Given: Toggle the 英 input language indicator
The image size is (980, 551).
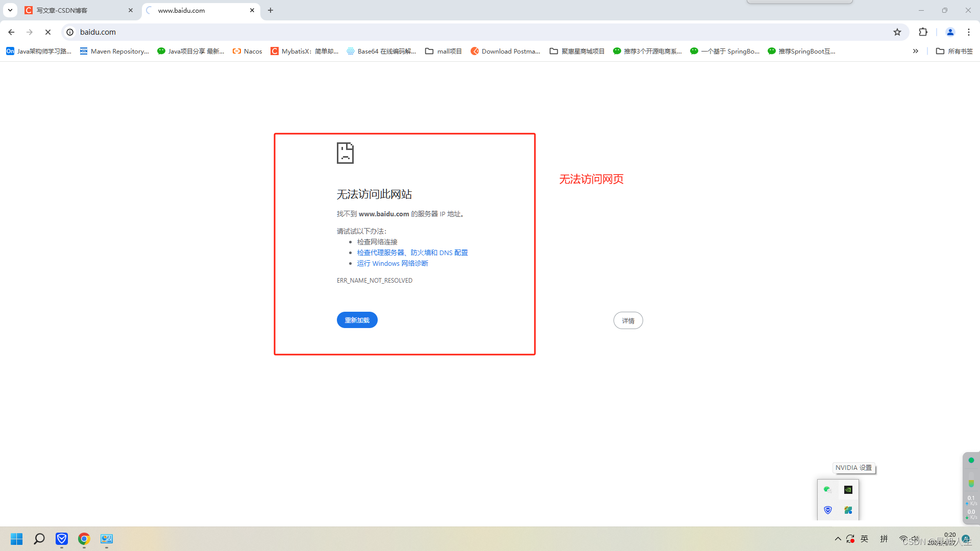Looking at the screenshot, I should (x=864, y=539).
